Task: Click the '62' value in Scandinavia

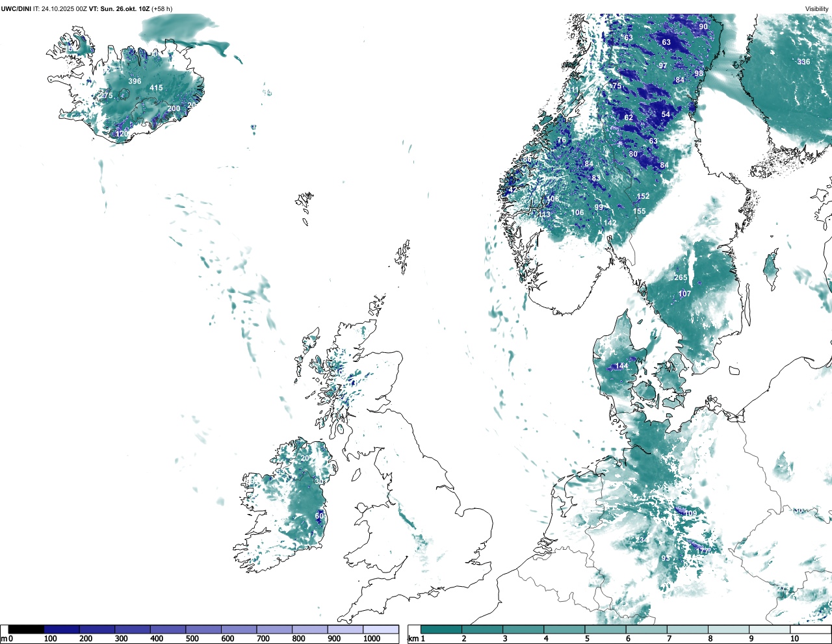Action: click(x=629, y=118)
